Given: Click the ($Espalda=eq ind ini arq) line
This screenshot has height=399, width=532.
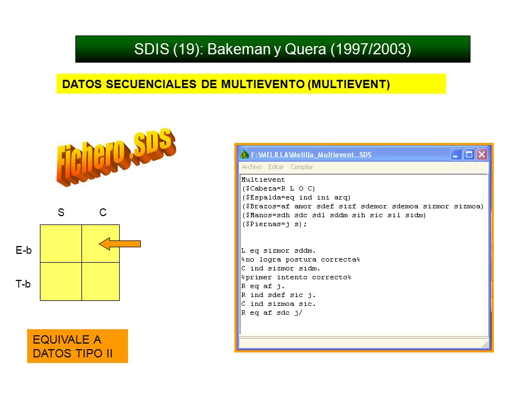Looking at the screenshot, I should pos(296,197).
